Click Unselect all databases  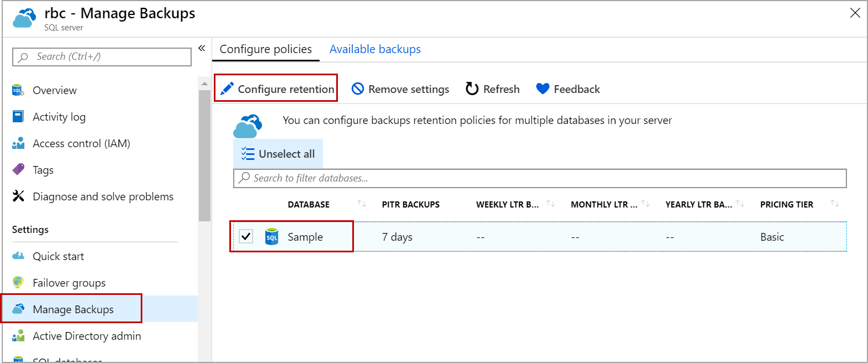(x=278, y=153)
